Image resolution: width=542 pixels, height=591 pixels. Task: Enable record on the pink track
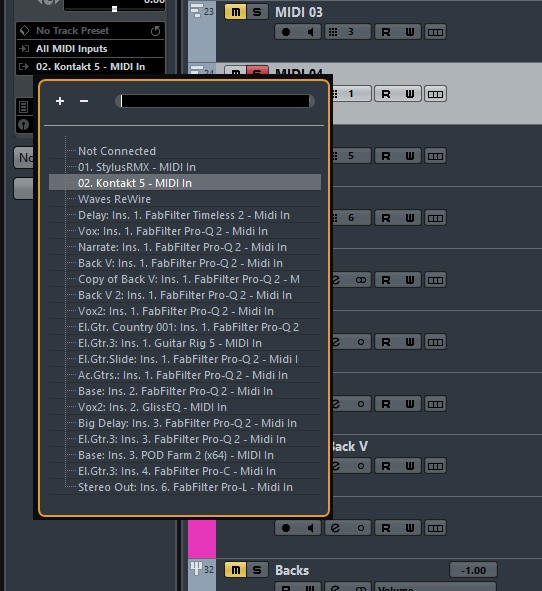coord(286,528)
